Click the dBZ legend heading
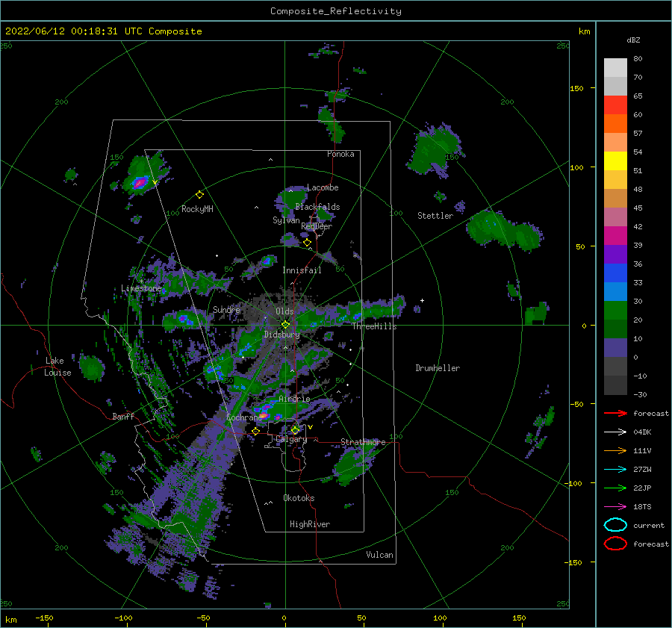The width and height of the screenshot is (672, 628). pyautogui.click(x=633, y=40)
